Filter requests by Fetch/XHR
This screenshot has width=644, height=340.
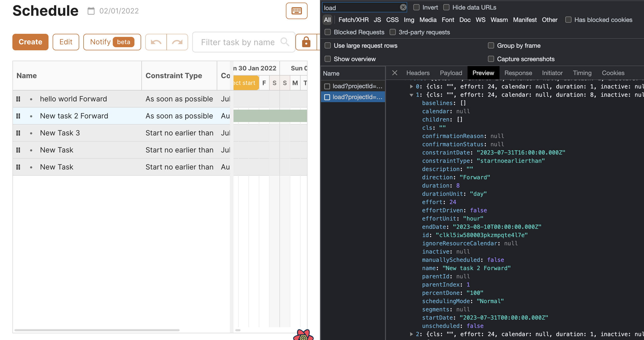coord(353,20)
